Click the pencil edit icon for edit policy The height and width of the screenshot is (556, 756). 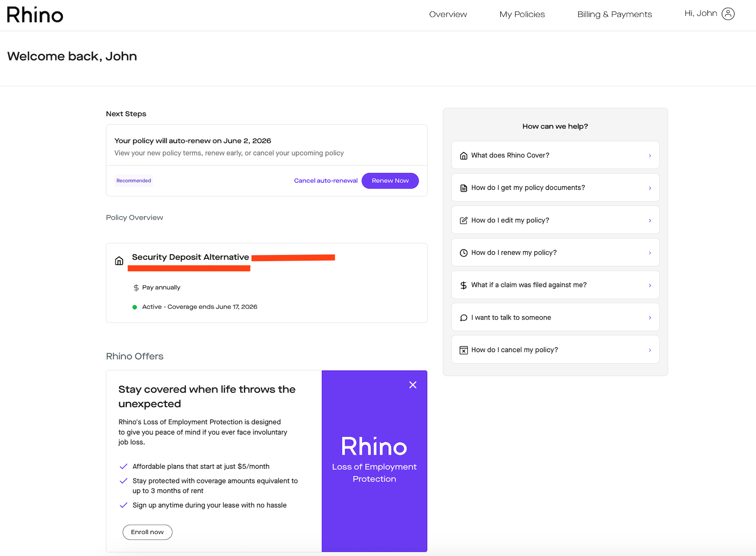coord(464,220)
